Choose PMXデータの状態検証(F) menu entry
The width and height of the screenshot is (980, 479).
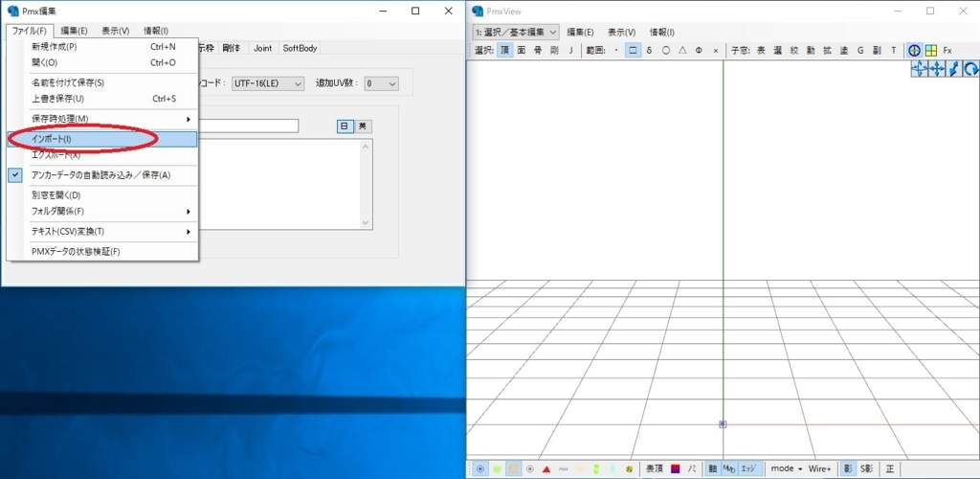pos(102,251)
